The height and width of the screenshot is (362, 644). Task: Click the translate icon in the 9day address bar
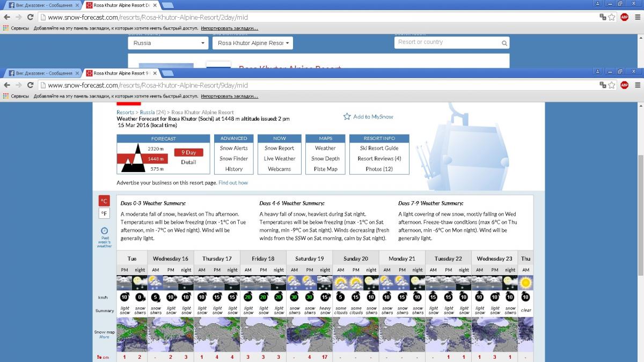click(x=603, y=85)
